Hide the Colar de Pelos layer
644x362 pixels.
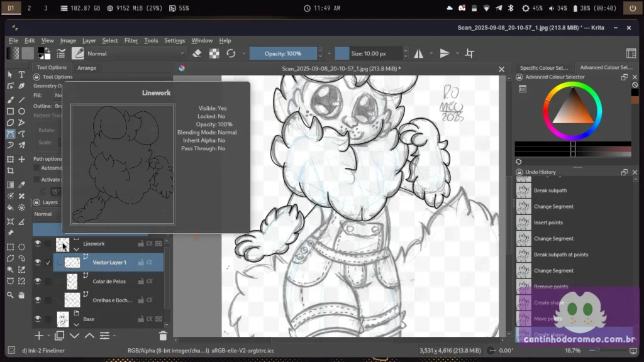tap(37, 281)
